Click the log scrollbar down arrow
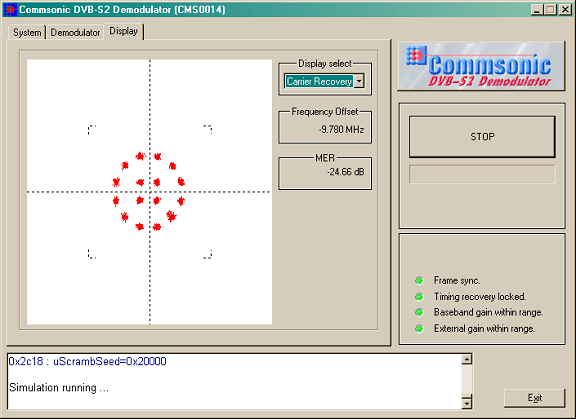The image size is (576, 419). [467, 403]
